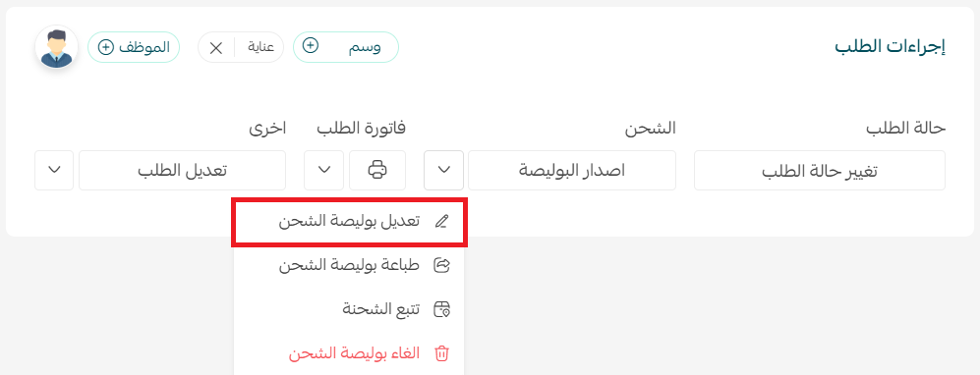Screen dimensions: 980x375
Task: Click the plus icon in الموظف chip
Action: 106,47
